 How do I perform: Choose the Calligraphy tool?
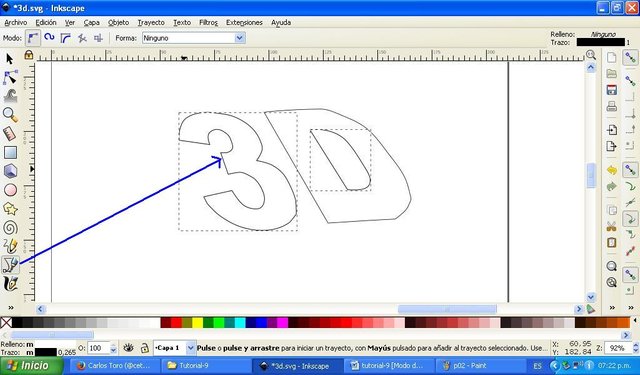pyautogui.click(x=10, y=284)
